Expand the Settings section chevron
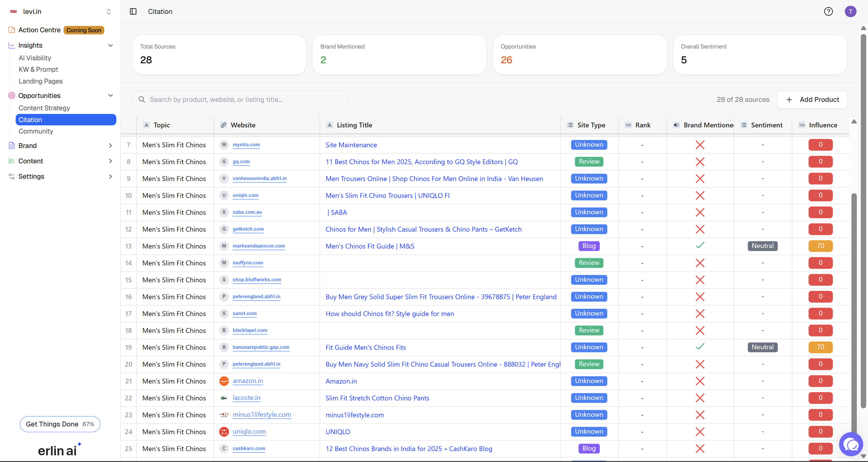868x462 pixels. coord(110,177)
